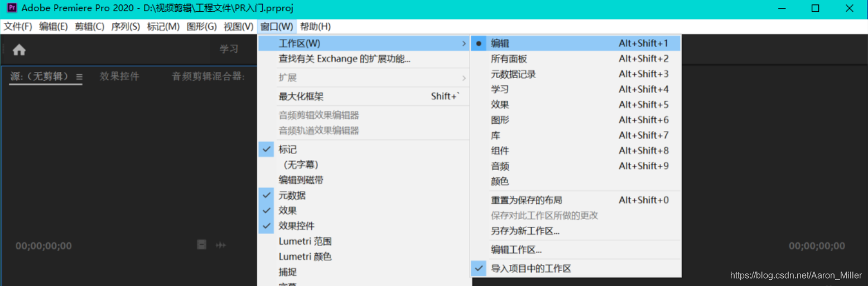Choose 编辑到磁带 menu entry
The width and height of the screenshot is (868, 286).
coord(364,180)
